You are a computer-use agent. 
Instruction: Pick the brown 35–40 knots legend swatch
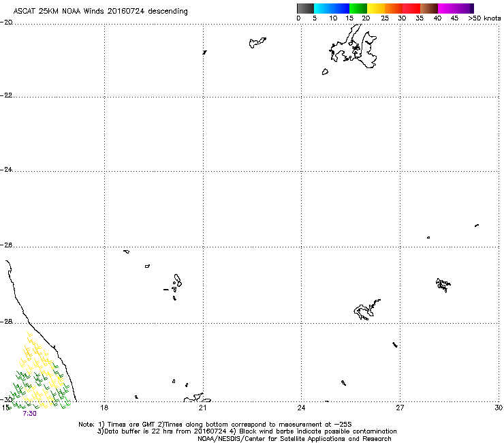click(x=429, y=8)
